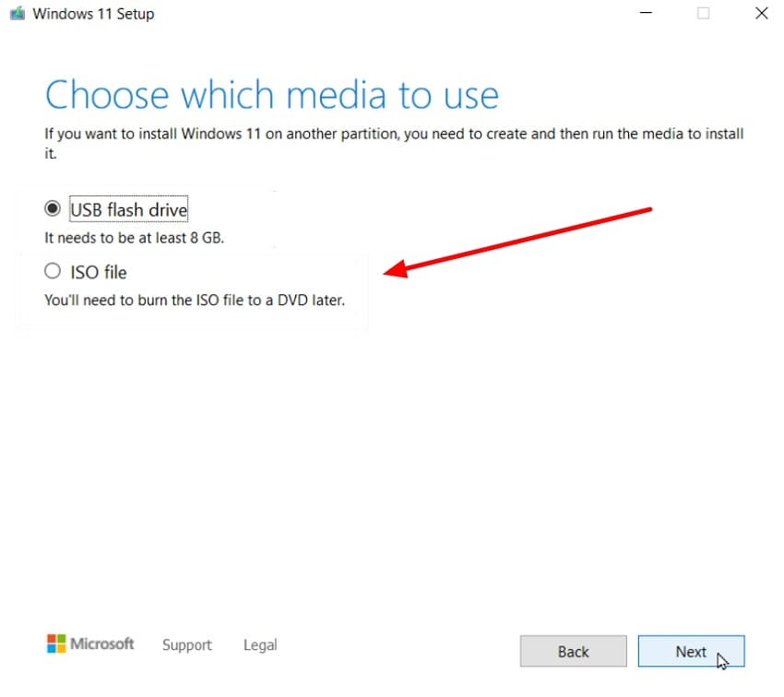Click the Windows 11 Setup title icon
This screenshot has width=784, height=697.
(18, 14)
